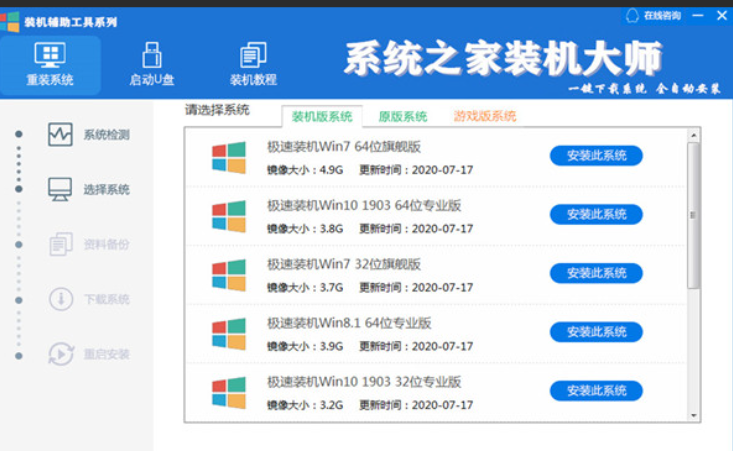This screenshot has width=733, height=451.
Task: Click the 资料备份 step label
Action: pos(107,244)
